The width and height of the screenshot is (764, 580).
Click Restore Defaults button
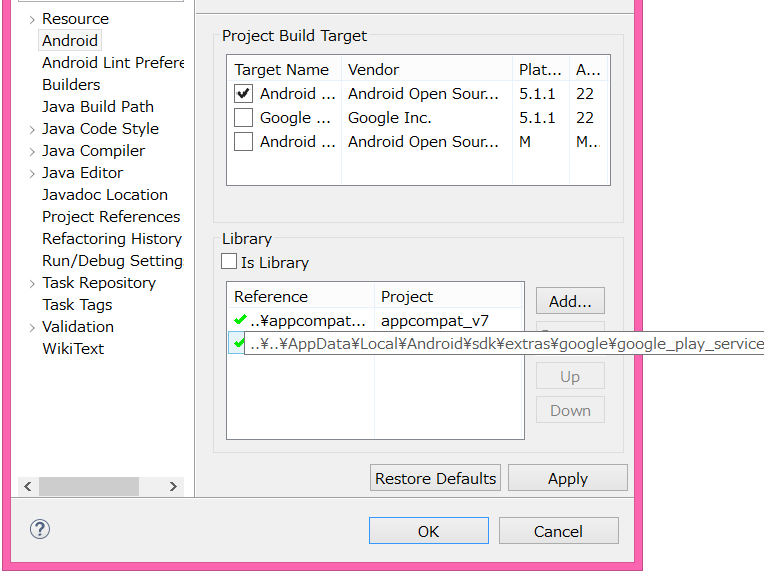pos(435,478)
